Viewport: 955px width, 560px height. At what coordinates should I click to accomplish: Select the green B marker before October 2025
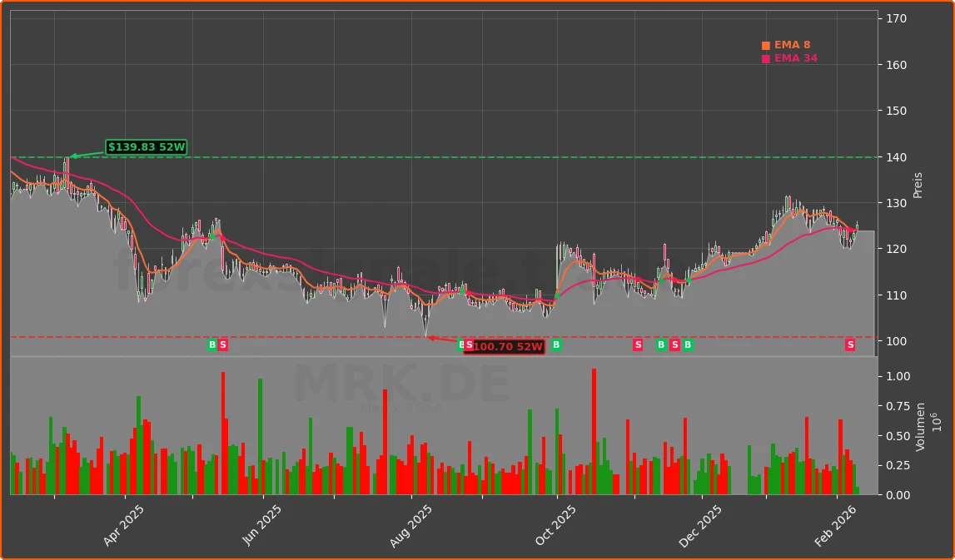557,343
